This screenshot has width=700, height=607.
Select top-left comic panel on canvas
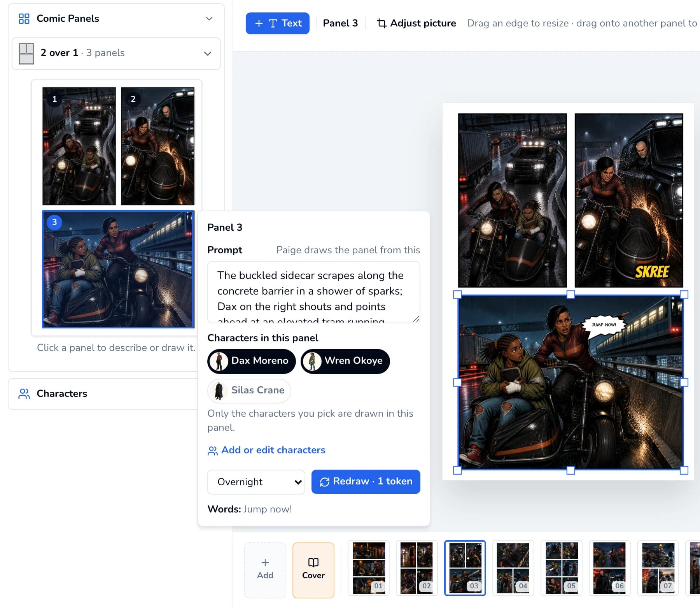[513, 200]
